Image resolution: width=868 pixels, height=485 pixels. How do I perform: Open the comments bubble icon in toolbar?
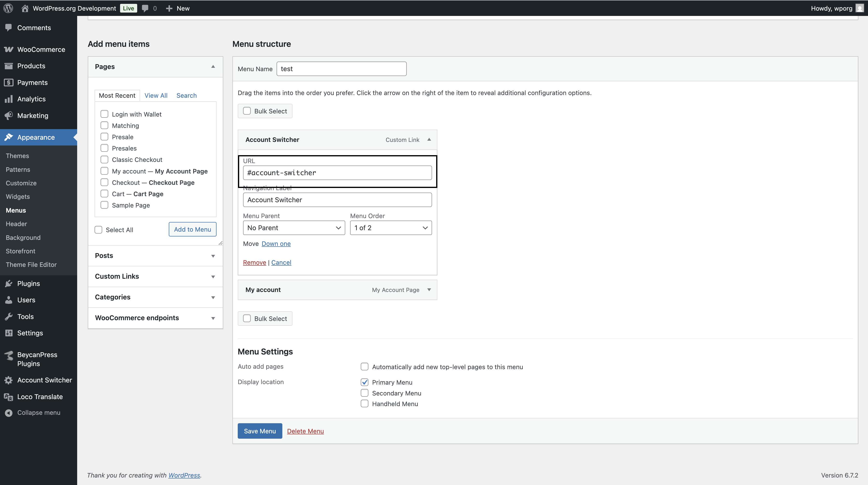click(x=145, y=8)
